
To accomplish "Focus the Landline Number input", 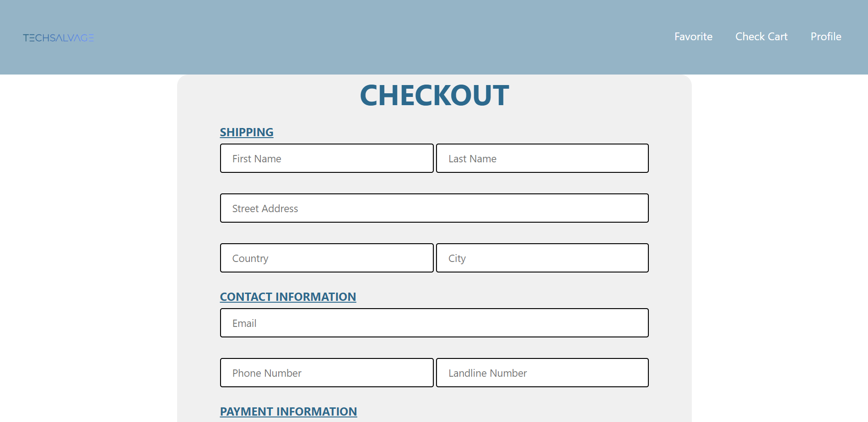I will (542, 373).
